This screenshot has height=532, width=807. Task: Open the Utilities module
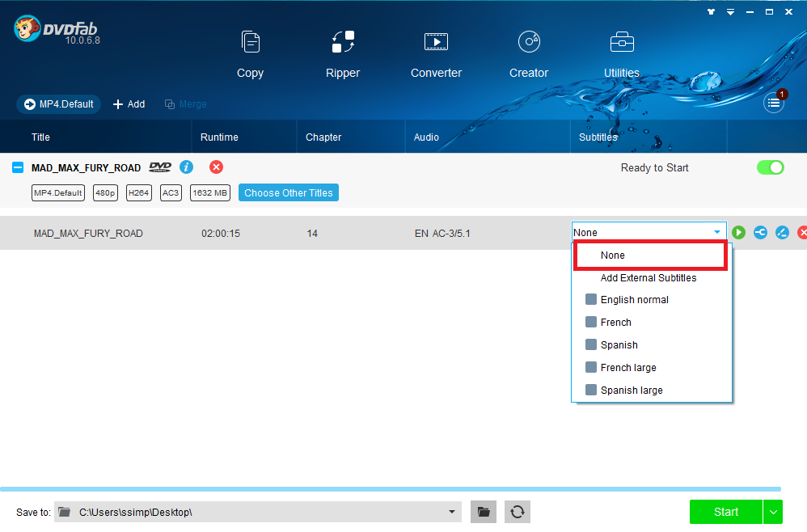tap(622, 54)
